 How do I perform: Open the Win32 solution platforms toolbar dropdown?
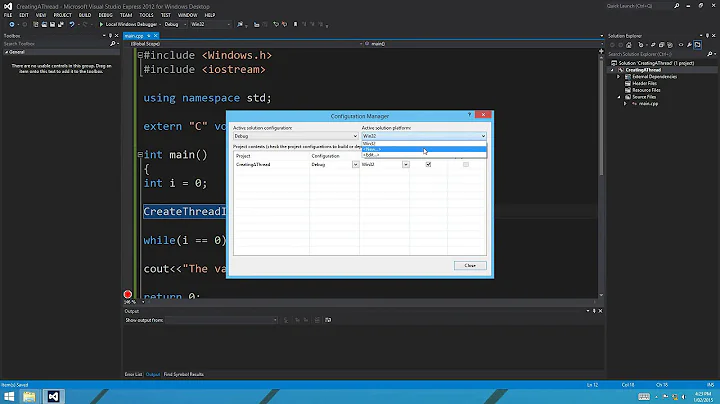coord(210,24)
